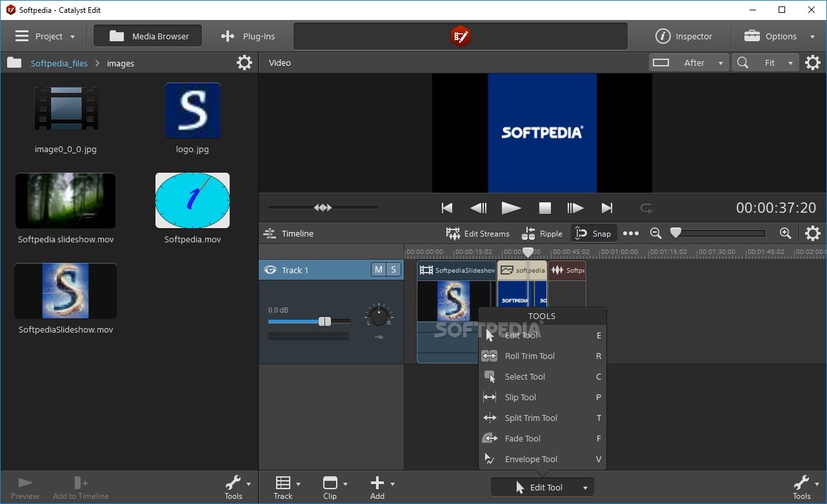
Task: Zoom out the timeline
Action: (655, 233)
